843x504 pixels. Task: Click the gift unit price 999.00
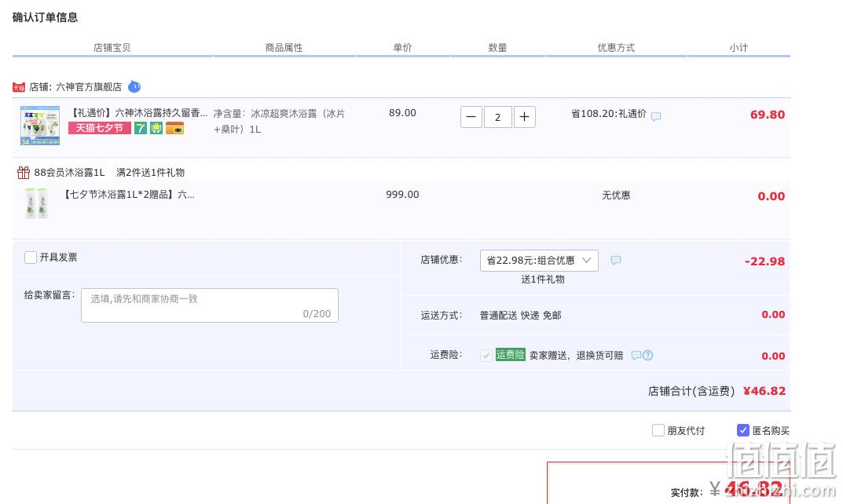pos(402,195)
